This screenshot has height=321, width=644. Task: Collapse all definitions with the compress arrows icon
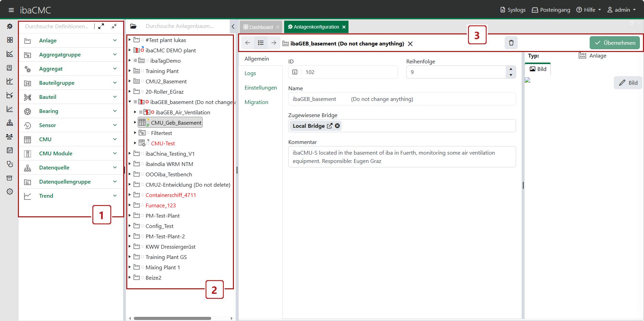(x=114, y=26)
